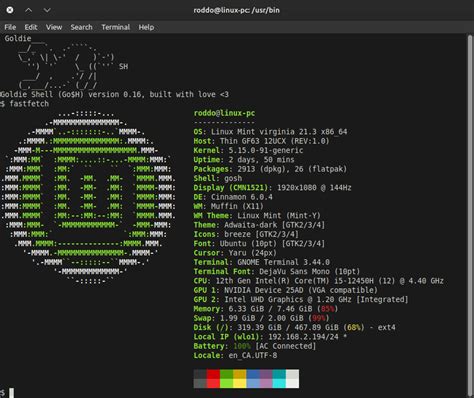This screenshot has height=398, width=474.
Task: Click the 'fastfetch' command text
Action: [29, 104]
